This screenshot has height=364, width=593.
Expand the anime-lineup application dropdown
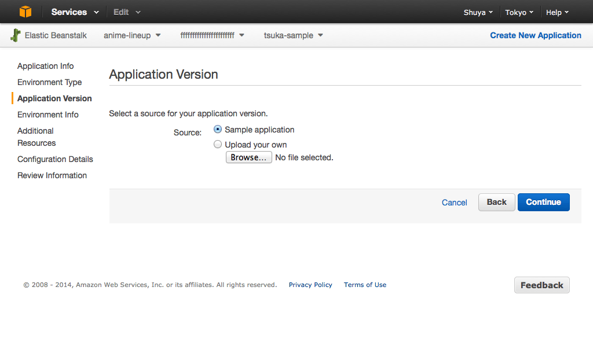pos(133,35)
